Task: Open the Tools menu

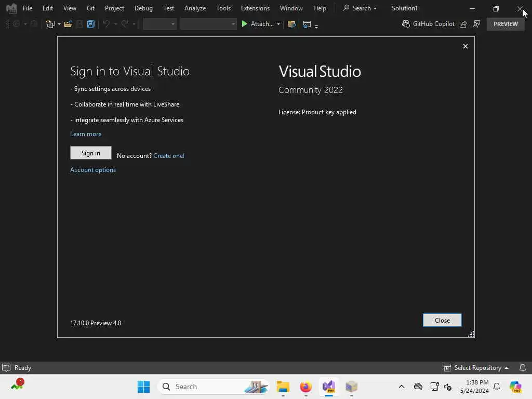Action: click(223, 8)
